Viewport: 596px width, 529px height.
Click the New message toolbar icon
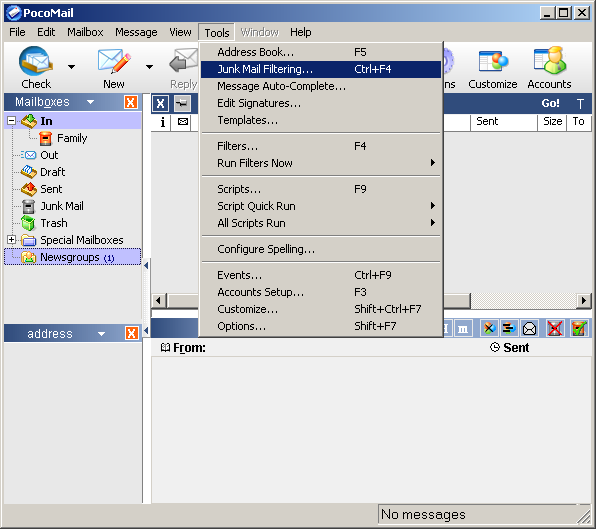pos(114,61)
